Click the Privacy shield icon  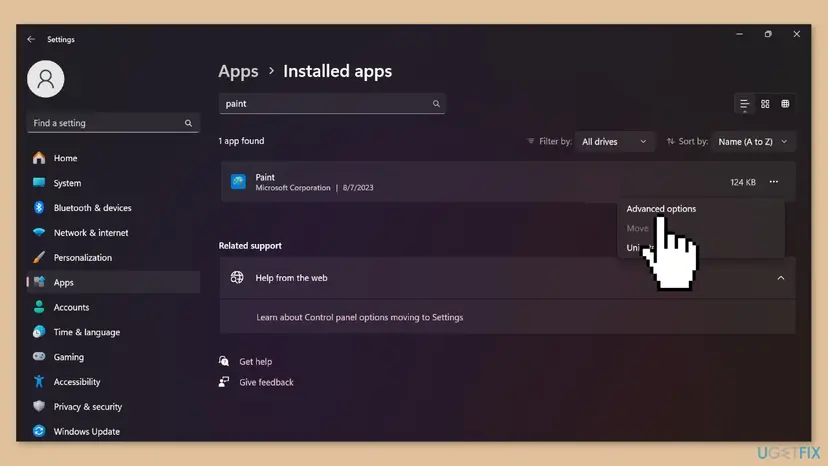click(x=39, y=406)
